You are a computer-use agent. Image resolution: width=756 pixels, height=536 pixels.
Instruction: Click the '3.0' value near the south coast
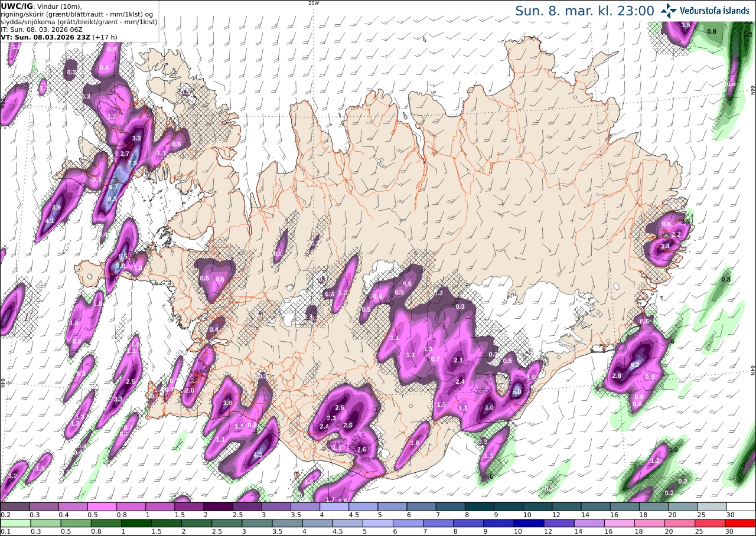pyautogui.click(x=489, y=407)
